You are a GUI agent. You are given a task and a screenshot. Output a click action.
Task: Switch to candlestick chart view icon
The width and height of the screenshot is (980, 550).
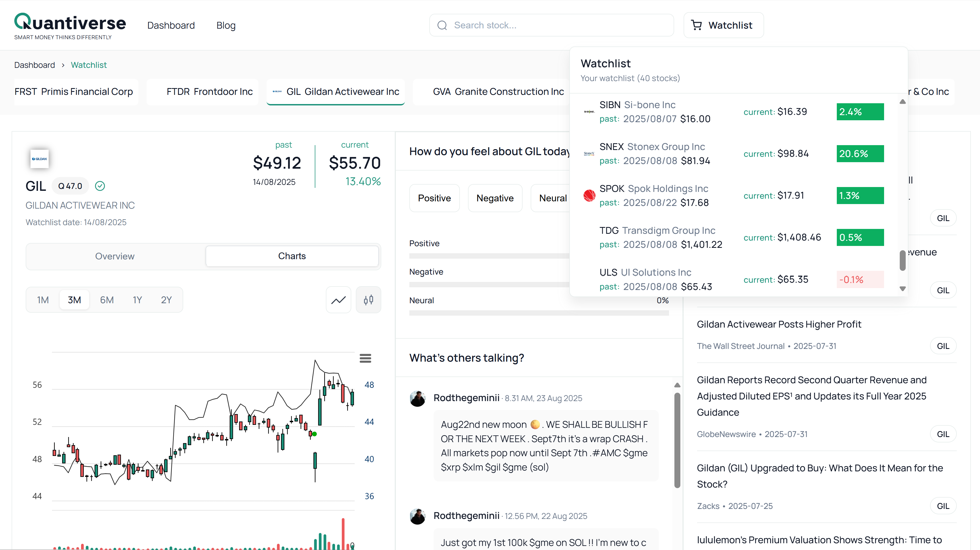[368, 300]
